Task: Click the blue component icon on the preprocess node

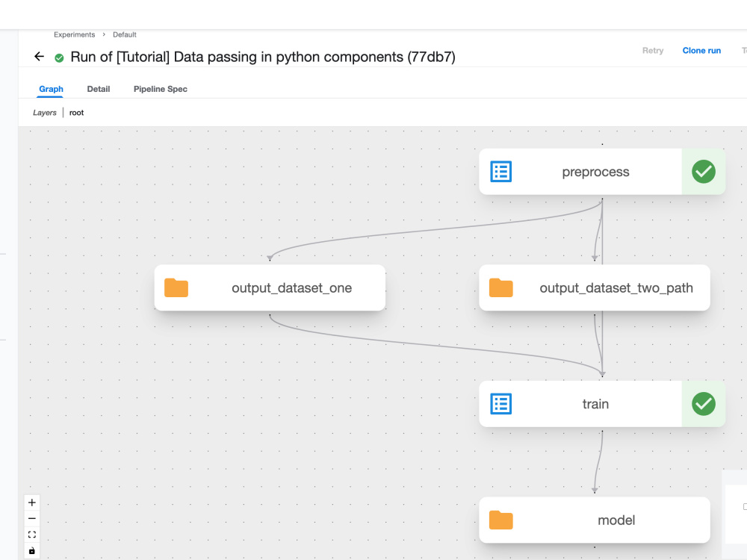Action: pos(500,171)
